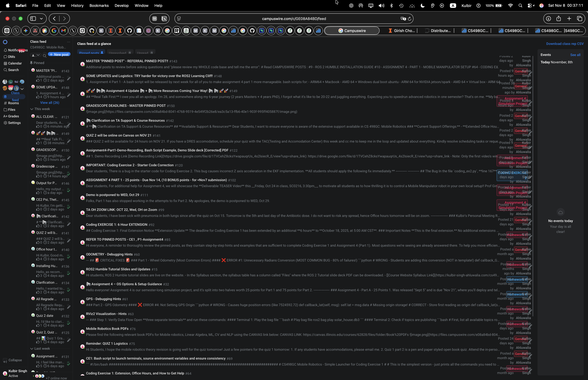Click the Campuswire logo in the sidebar

[5, 42]
